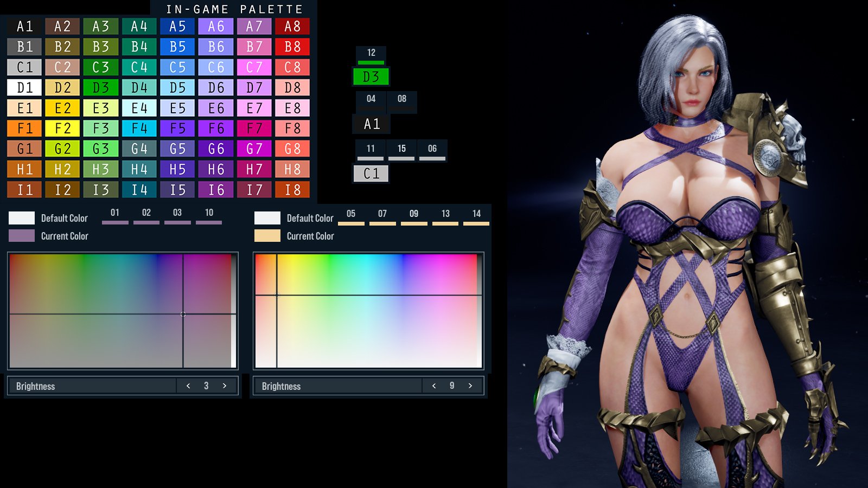Open part slot 04
868x488 pixels.
371,101
